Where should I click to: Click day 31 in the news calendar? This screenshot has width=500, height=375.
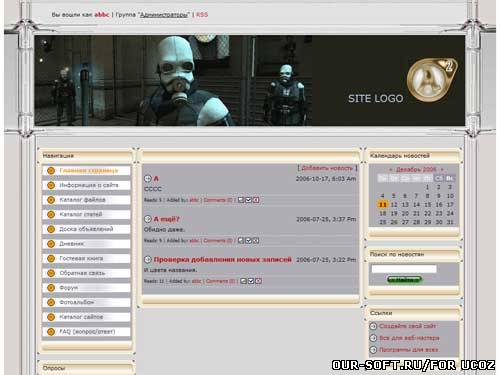click(x=450, y=222)
